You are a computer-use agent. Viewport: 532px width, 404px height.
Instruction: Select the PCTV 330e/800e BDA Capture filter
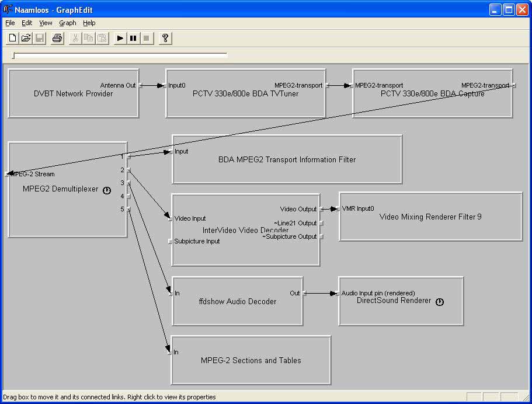(433, 93)
